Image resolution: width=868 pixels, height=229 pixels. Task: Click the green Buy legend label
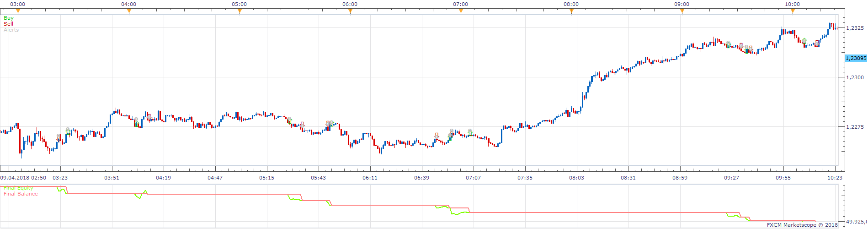point(9,18)
